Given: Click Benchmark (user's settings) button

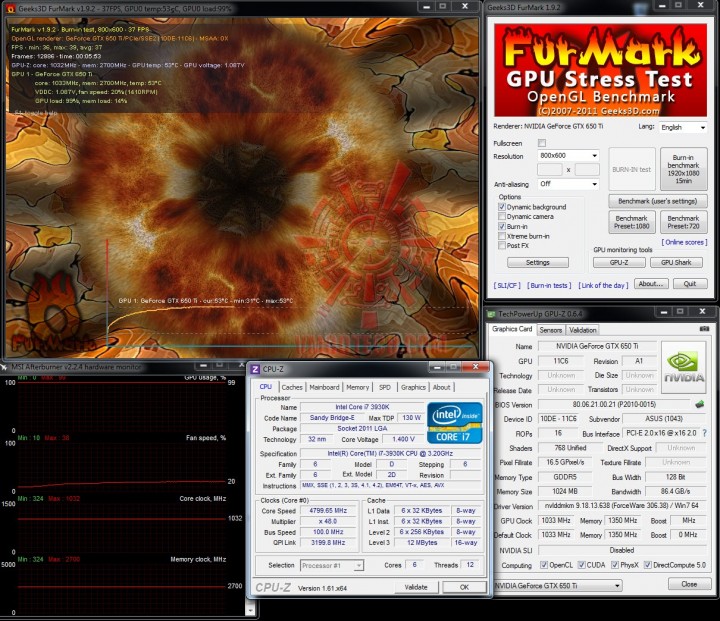Looking at the screenshot, I should click(658, 201).
